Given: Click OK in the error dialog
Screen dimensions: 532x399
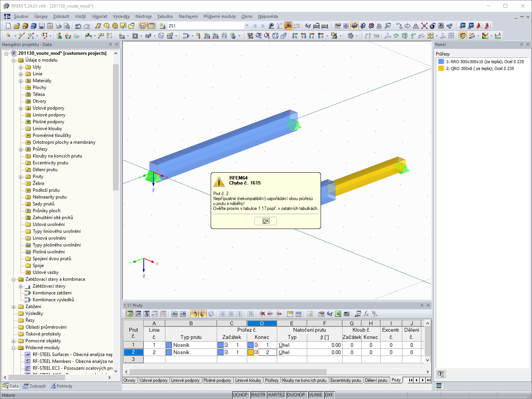Looking at the screenshot, I should (266, 221).
